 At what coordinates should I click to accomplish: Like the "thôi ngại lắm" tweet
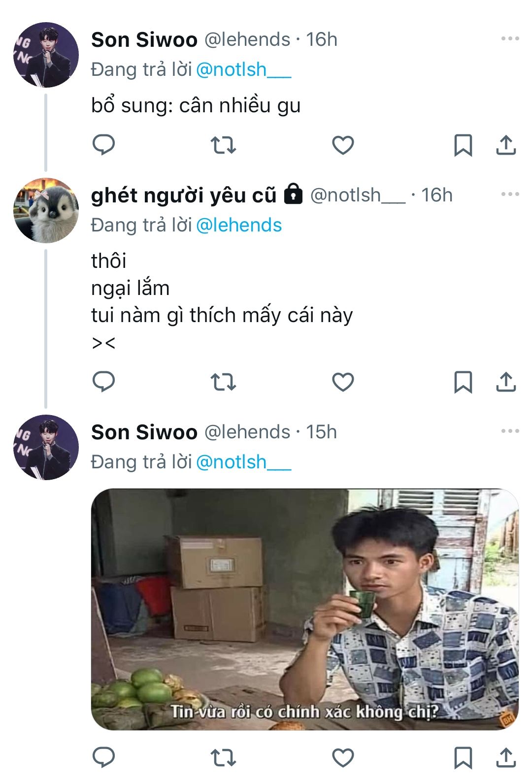[x=343, y=382]
